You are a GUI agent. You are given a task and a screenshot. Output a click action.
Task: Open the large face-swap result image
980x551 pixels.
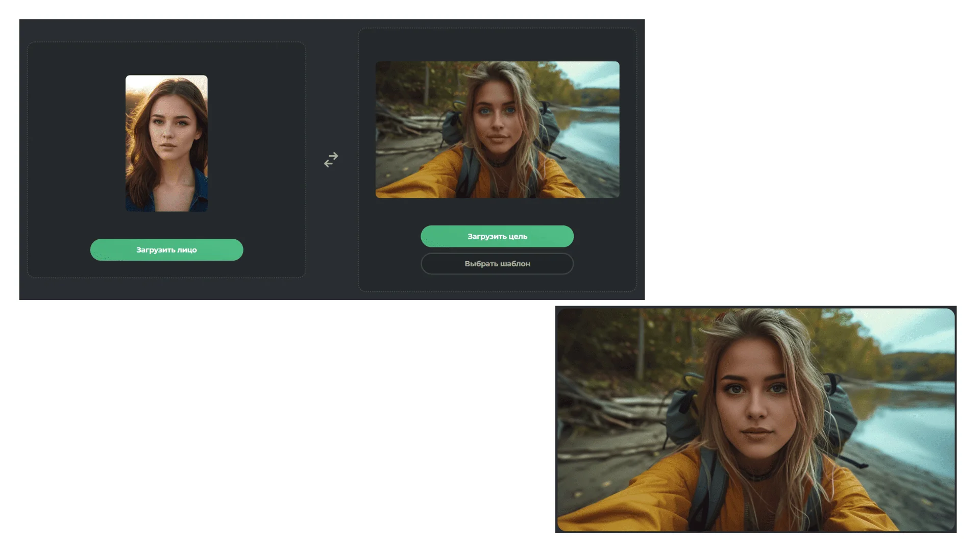tap(756, 419)
